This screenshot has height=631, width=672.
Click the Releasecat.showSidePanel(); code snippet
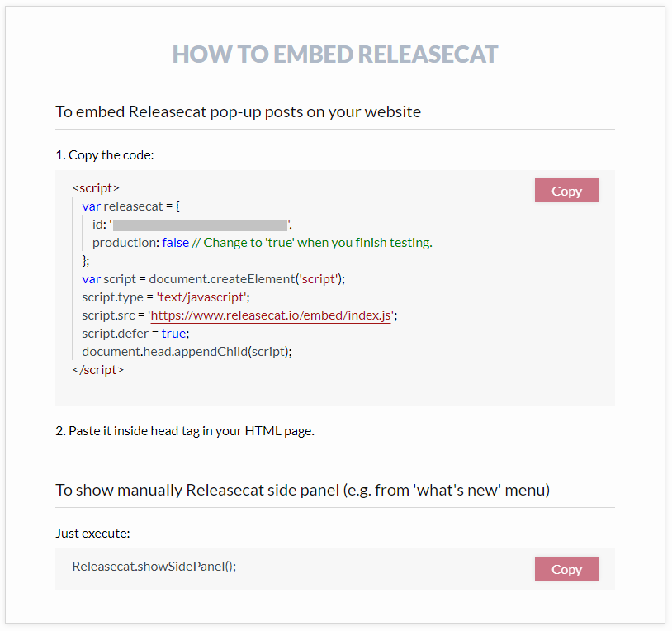(154, 567)
